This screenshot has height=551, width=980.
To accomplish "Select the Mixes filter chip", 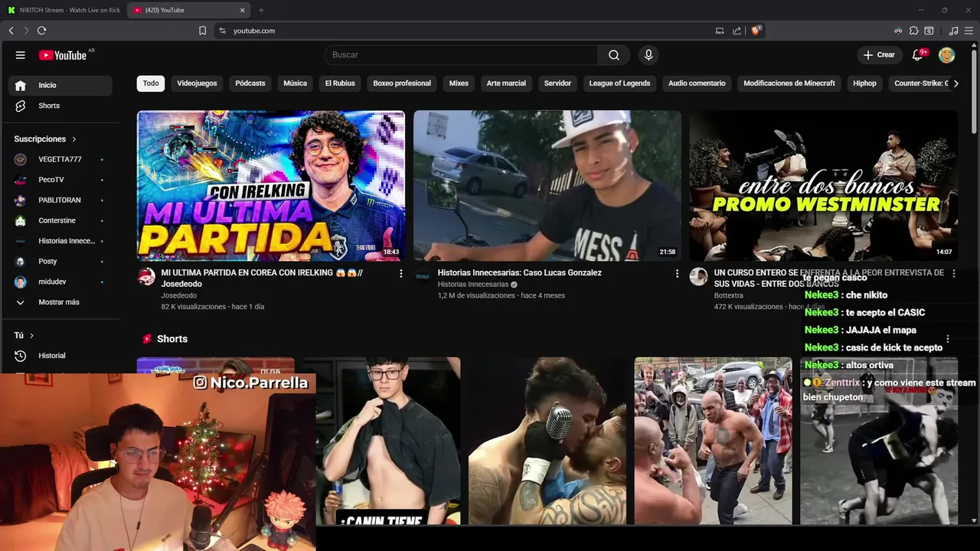I will pyautogui.click(x=459, y=83).
